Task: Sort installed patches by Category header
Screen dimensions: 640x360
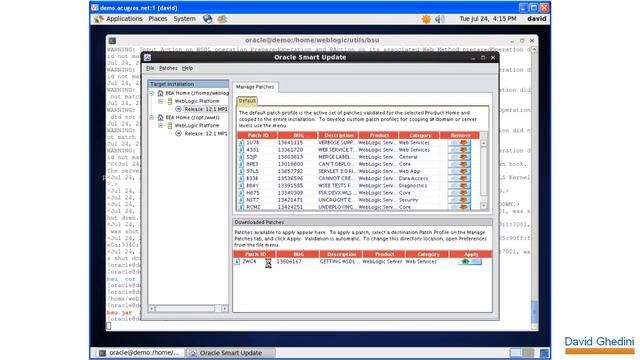Action: (x=419, y=135)
